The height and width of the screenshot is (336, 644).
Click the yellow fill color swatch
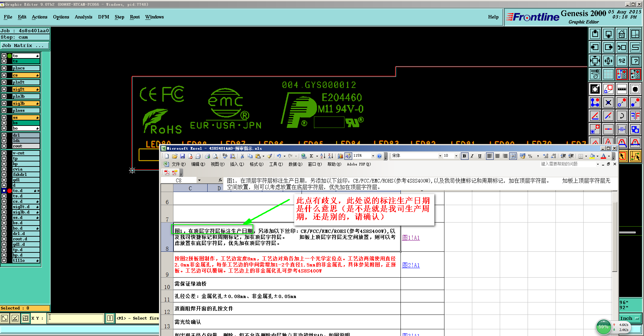[x=592, y=156]
